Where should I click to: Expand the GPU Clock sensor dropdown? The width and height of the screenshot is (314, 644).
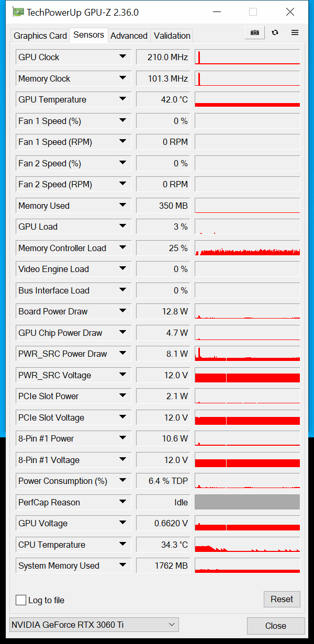click(122, 57)
